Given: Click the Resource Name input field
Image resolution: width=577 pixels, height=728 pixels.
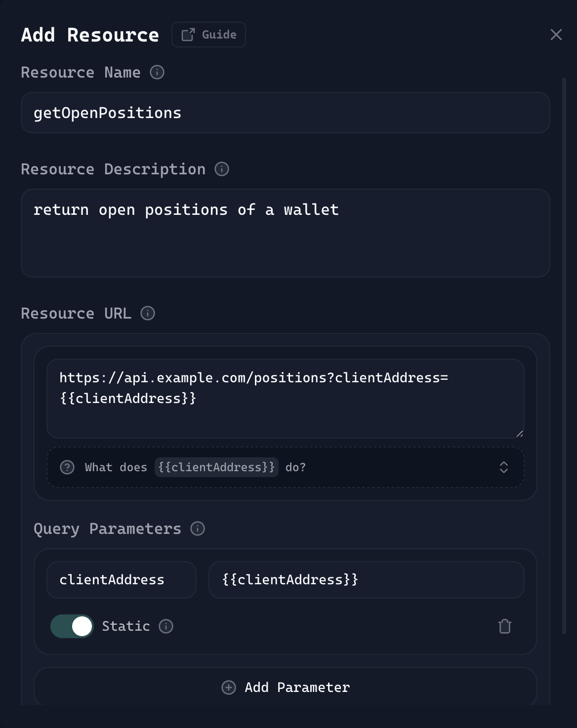Looking at the screenshot, I should (x=285, y=113).
